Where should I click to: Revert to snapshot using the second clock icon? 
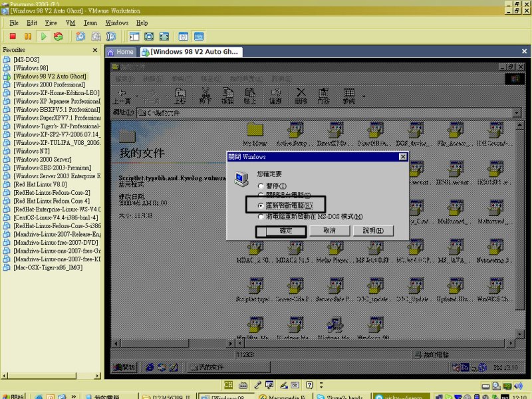[x=96, y=37]
